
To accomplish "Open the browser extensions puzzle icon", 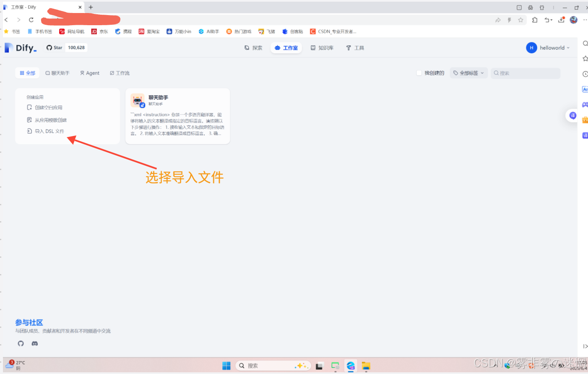I will coord(535,20).
